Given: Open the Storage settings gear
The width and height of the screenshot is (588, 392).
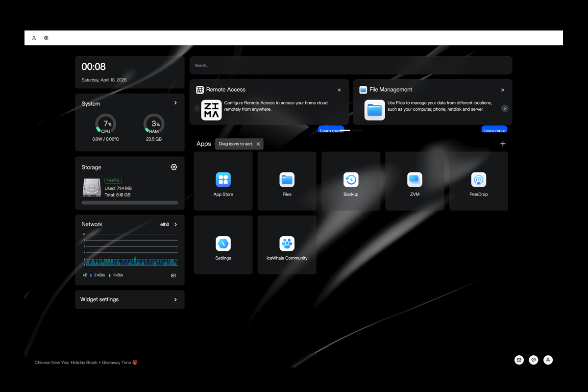Looking at the screenshot, I should coord(174,167).
